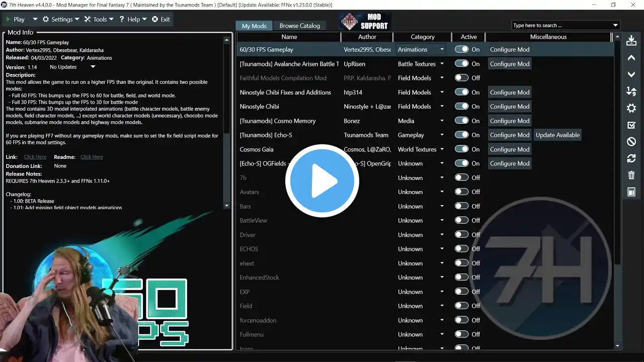Click Configure Mod for 60/30 FPS Gameplay
This screenshot has height=362, width=644.
[510, 49]
